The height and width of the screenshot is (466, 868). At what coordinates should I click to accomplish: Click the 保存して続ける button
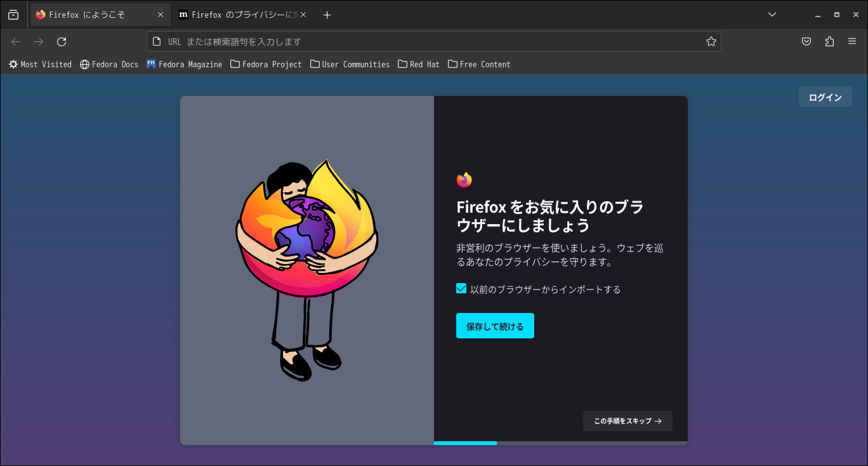(495, 326)
